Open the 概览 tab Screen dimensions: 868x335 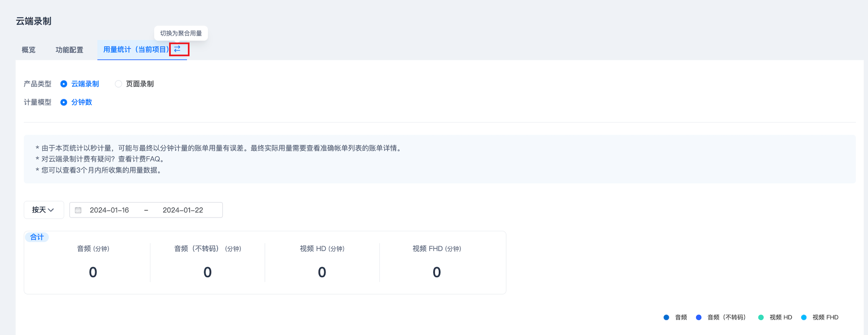29,50
